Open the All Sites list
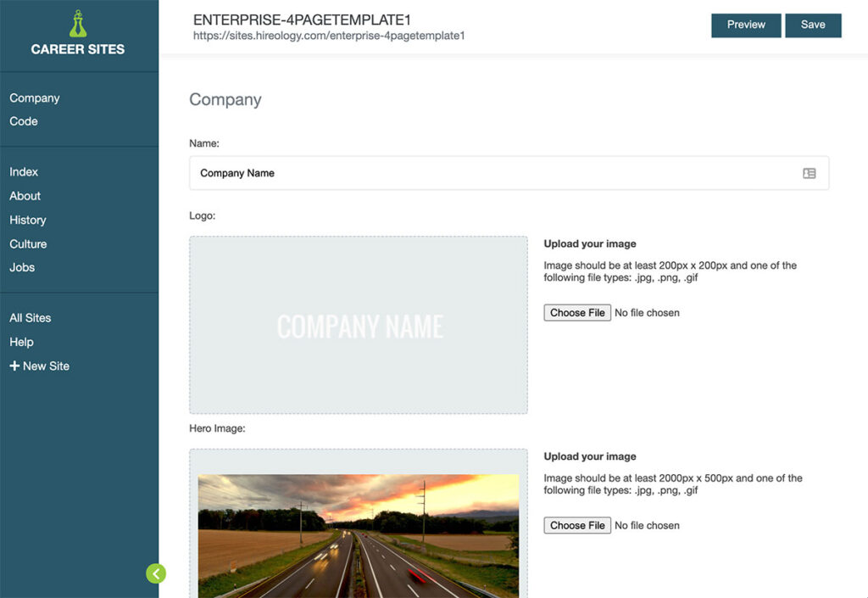The width and height of the screenshot is (868, 598). pyautogui.click(x=30, y=318)
